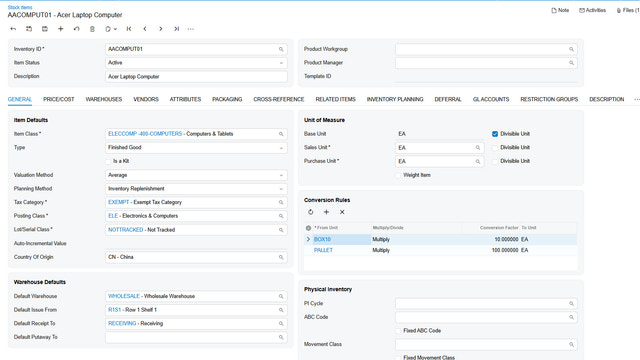Open the clipboard copy-paste dropdown

111,29
